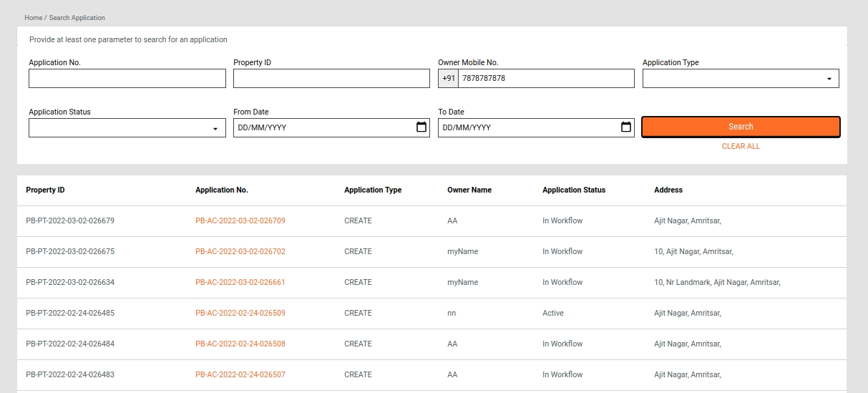This screenshot has height=393, width=868.
Task: Click the To Date text field
Action: pyautogui.click(x=527, y=128)
